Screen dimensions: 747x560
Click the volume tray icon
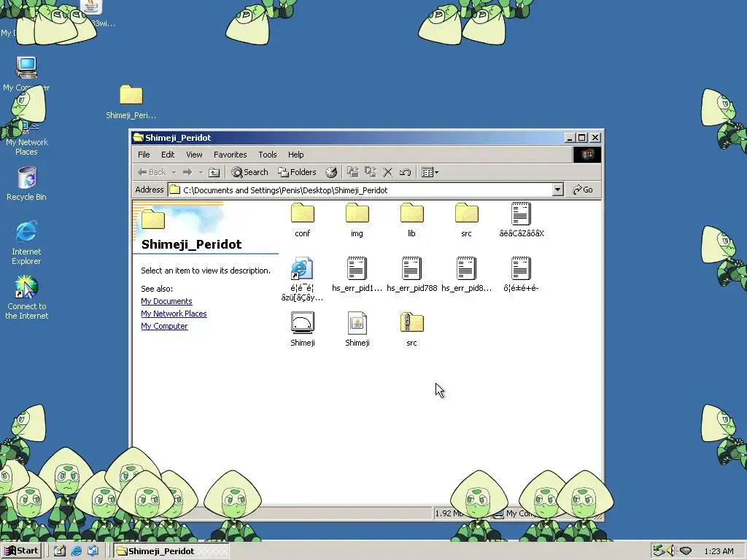(671, 551)
